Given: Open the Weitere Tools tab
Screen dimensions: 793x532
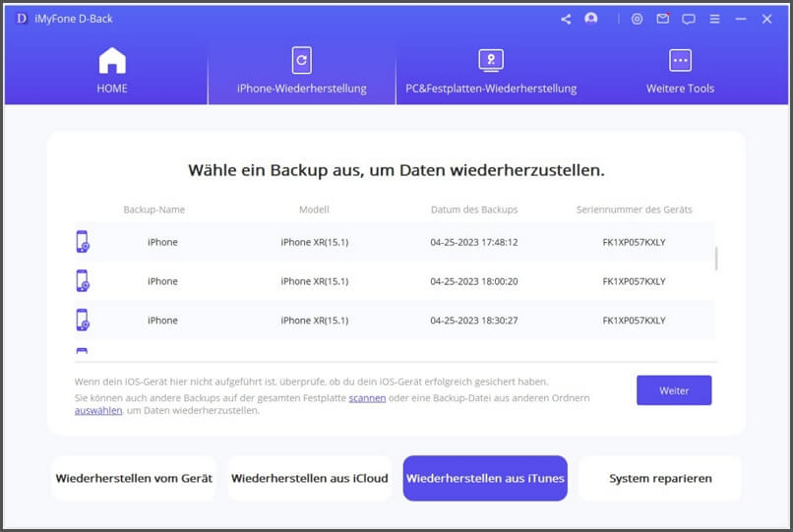Looking at the screenshot, I should point(680,70).
